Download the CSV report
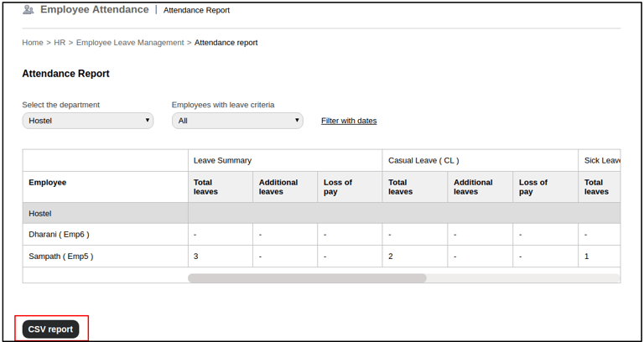 point(50,329)
